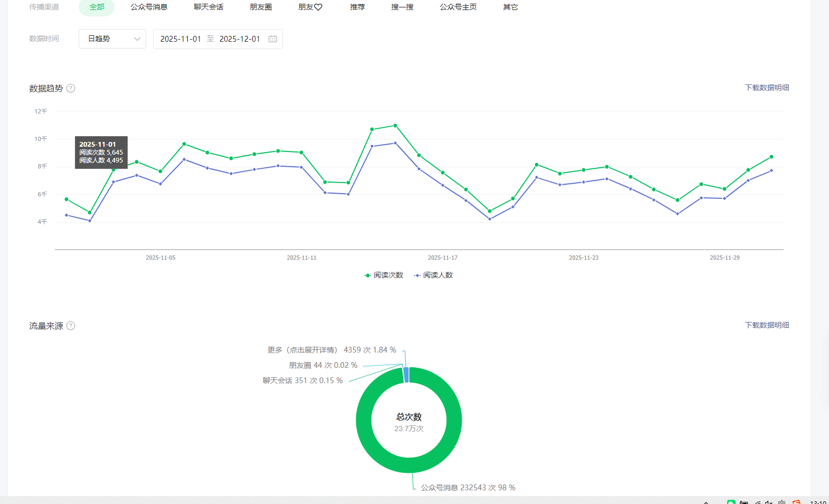Click 下载数据明细 link for 数据趋势
Image resolution: width=829 pixels, height=504 pixels.
pos(767,88)
